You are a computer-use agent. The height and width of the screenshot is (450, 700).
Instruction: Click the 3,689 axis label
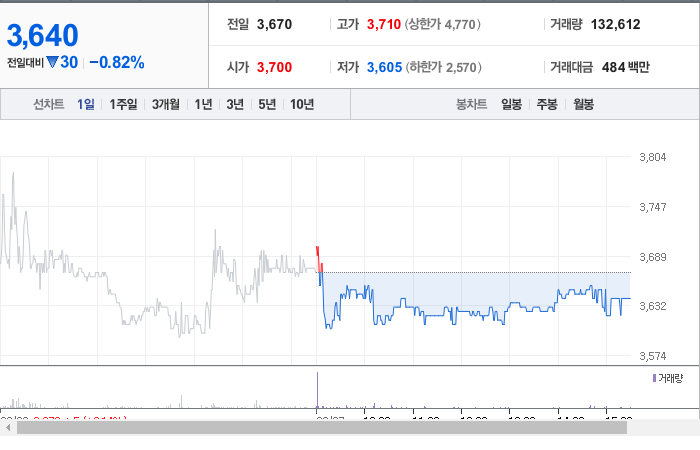[x=652, y=257]
